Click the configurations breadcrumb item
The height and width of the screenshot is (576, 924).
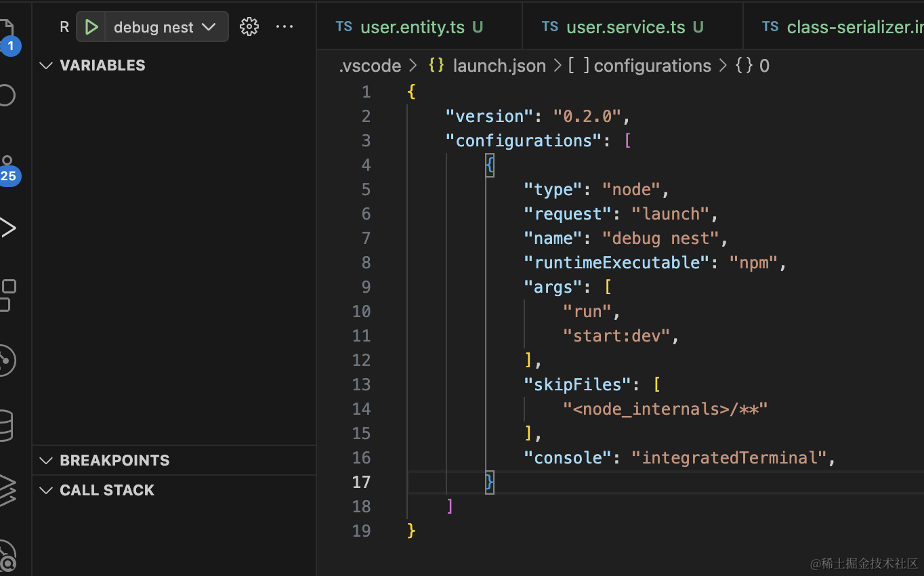point(652,66)
